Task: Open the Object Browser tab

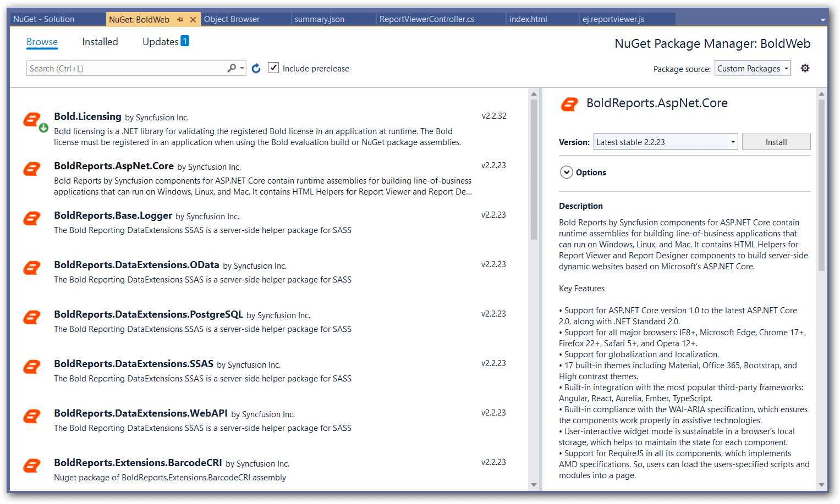Action: 245,19
